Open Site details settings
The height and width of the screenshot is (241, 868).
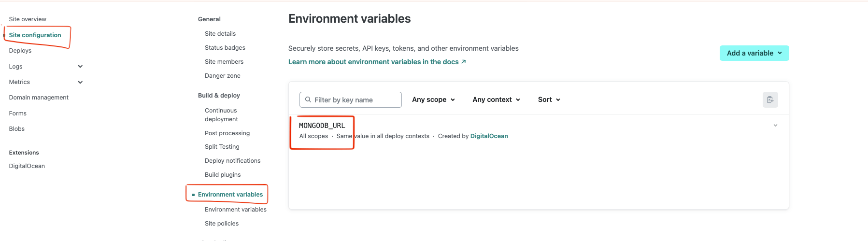click(x=220, y=34)
